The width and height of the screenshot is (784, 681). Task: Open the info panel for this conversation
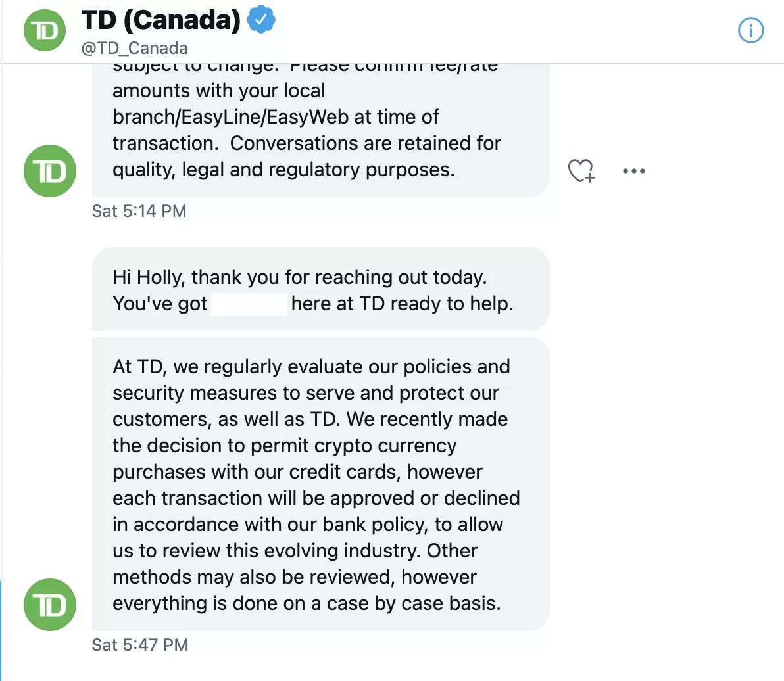pos(750,31)
